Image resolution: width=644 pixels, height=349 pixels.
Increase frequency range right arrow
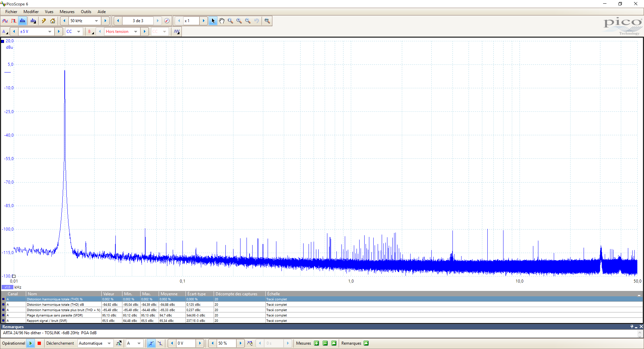pyautogui.click(x=105, y=21)
